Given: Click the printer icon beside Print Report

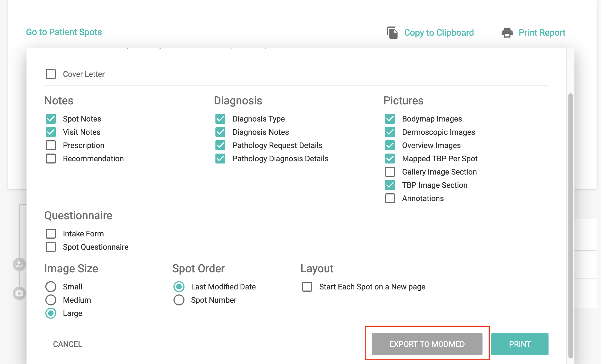Looking at the screenshot, I should point(507,33).
